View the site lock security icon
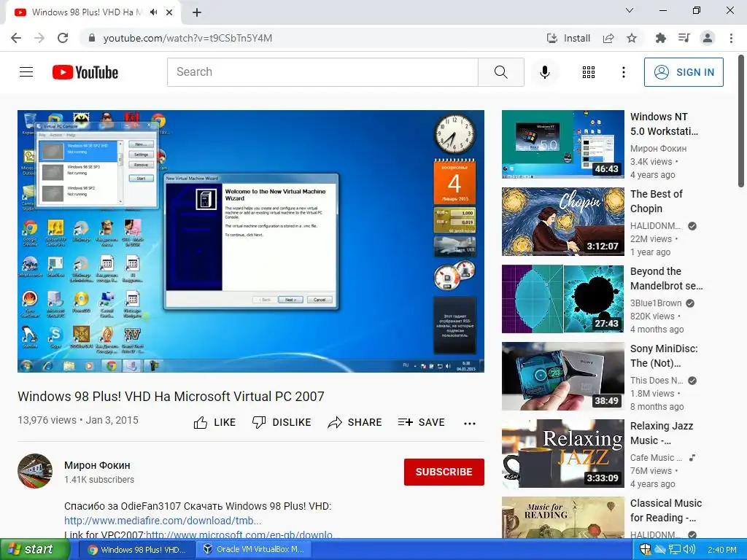 click(92, 38)
